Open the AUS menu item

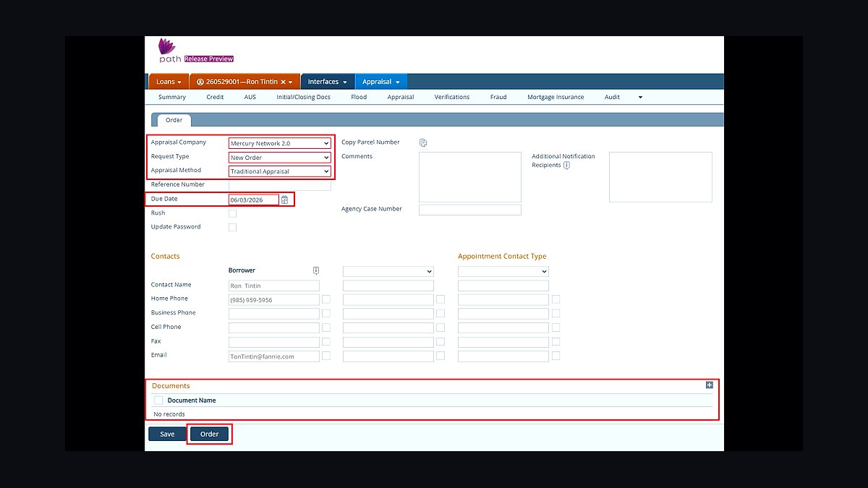tap(250, 97)
